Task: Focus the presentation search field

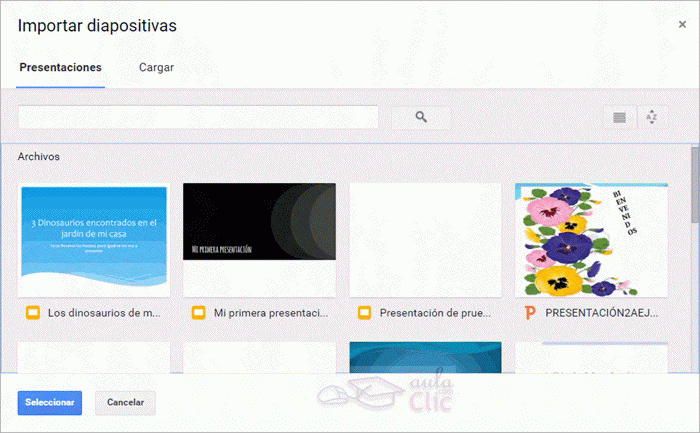Action: point(198,117)
